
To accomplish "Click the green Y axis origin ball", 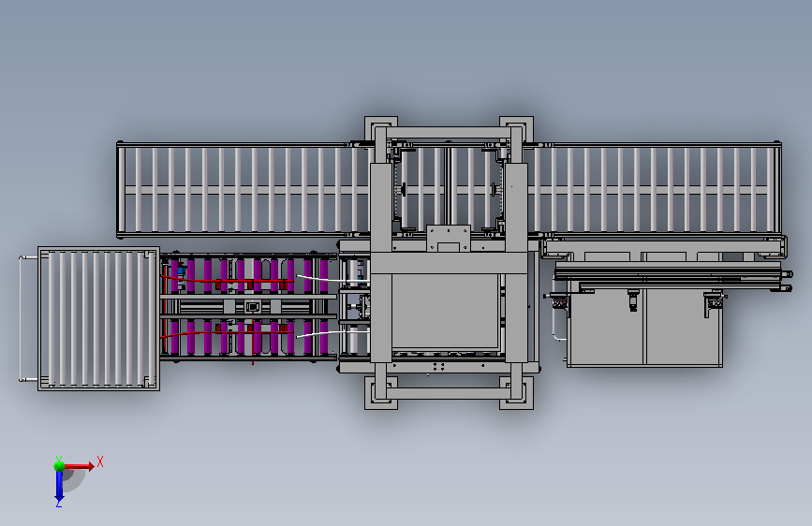I will pyautogui.click(x=59, y=465).
